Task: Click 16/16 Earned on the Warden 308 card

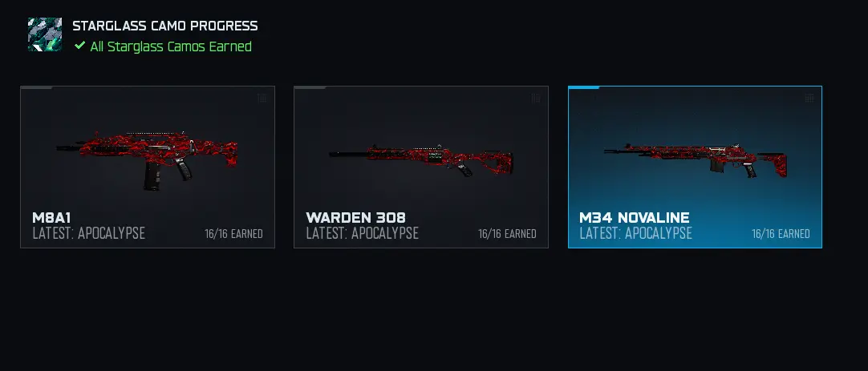Action: pos(507,234)
